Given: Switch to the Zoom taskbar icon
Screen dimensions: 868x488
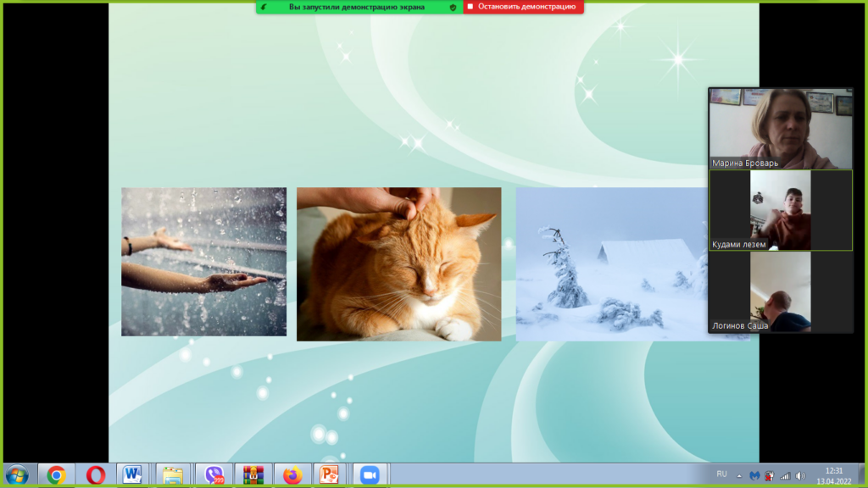Looking at the screenshot, I should (x=369, y=475).
